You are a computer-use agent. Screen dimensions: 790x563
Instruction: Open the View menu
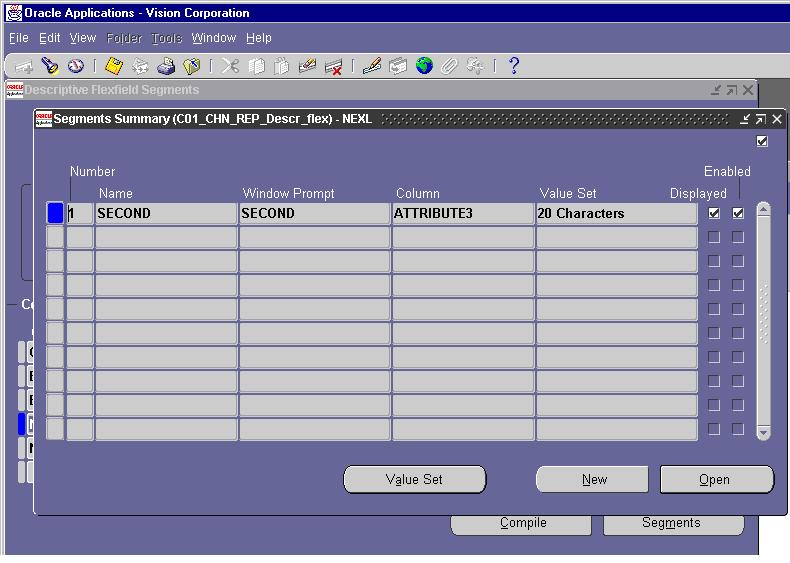pos(83,38)
